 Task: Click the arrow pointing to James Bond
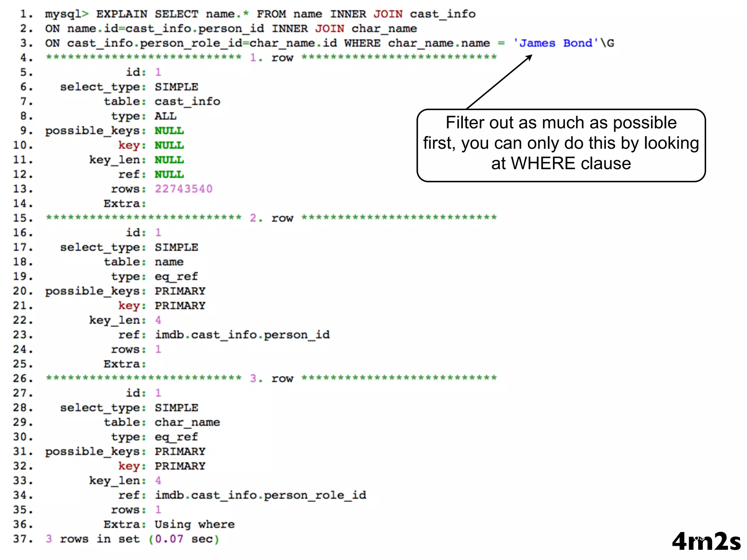pos(499,81)
